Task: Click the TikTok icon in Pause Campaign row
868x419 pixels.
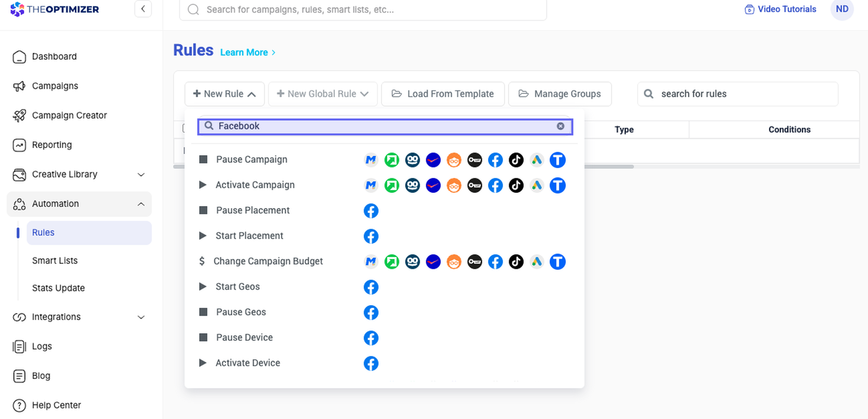Action: tap(516, 160)
